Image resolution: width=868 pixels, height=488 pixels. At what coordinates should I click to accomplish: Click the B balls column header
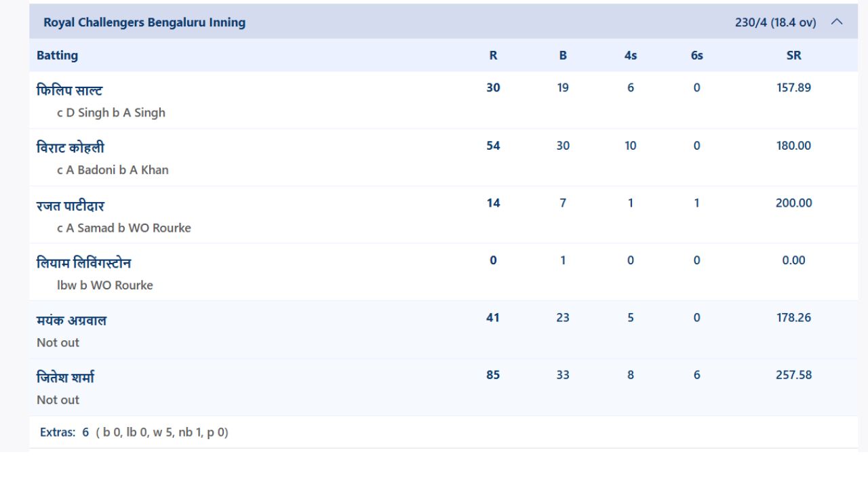563,56
